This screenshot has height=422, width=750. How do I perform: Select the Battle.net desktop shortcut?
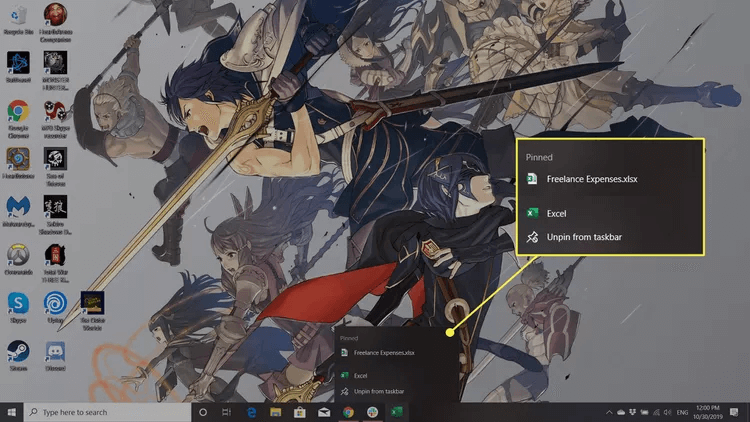[x=18, y=67]
